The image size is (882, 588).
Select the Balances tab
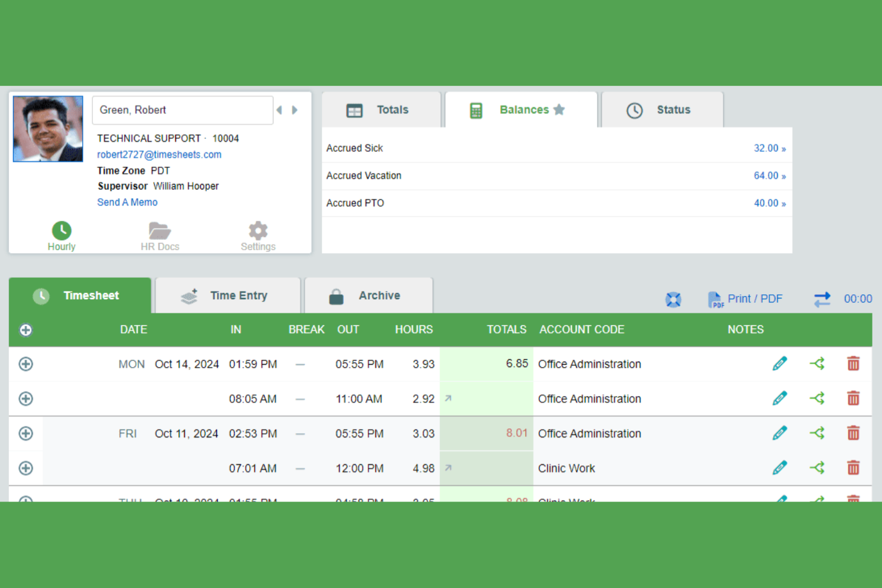pyautogui.click(x=521, y=110)
